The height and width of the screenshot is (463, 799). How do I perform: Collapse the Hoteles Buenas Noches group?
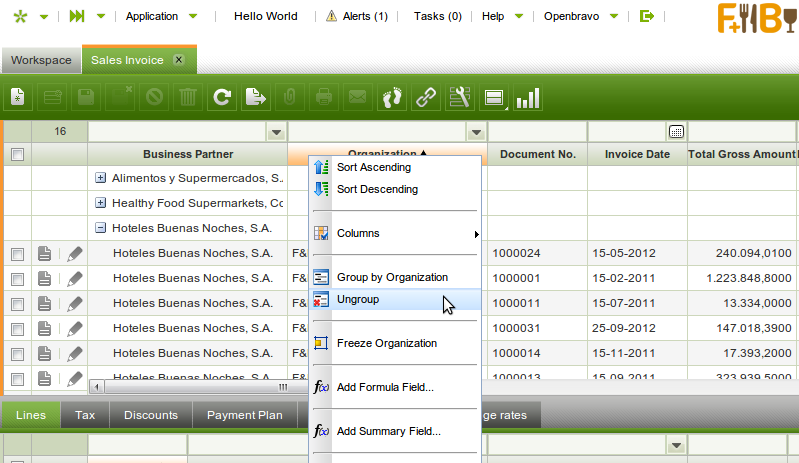pyautogui.click(x=100, y=228)
